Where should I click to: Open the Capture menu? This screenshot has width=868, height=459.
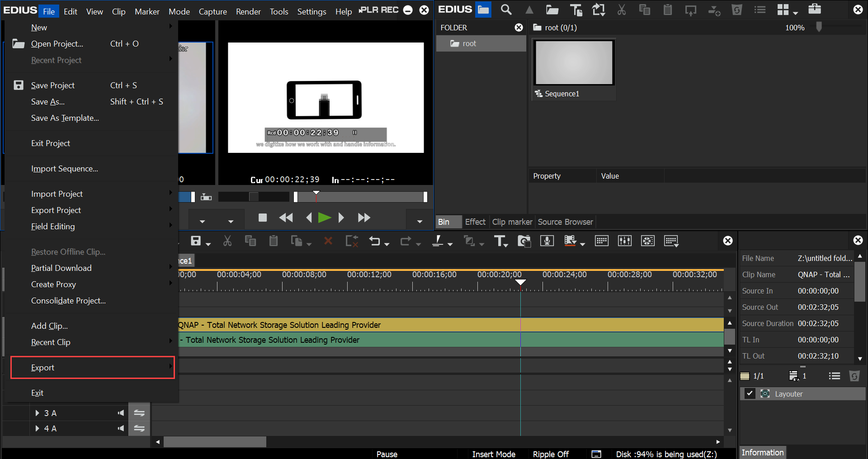pos(213,11)
